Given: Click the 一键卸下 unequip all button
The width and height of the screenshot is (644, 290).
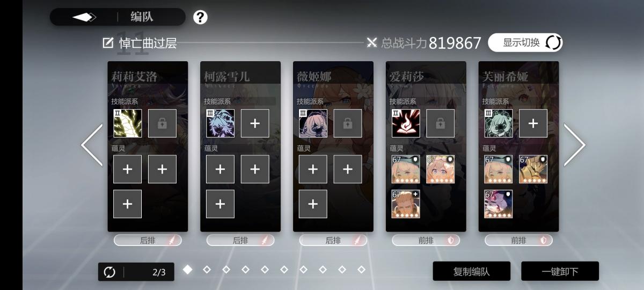Looking at the screenshot, I should [560, 271].
